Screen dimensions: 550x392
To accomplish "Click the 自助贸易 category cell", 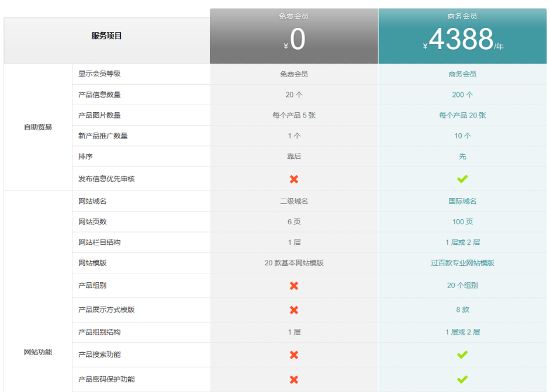I will (x=38, y=127).
